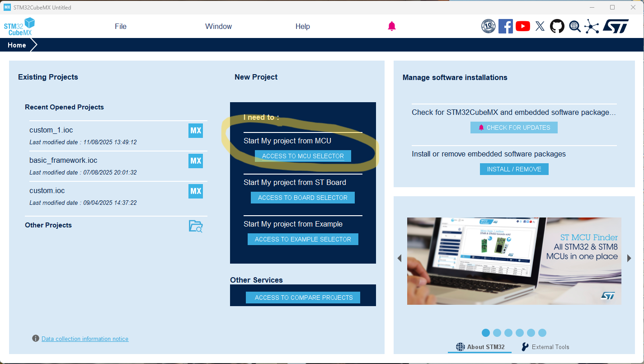Open the ST YouTube channel icon
Screen dimensions: 644x364
click(522, 26)
